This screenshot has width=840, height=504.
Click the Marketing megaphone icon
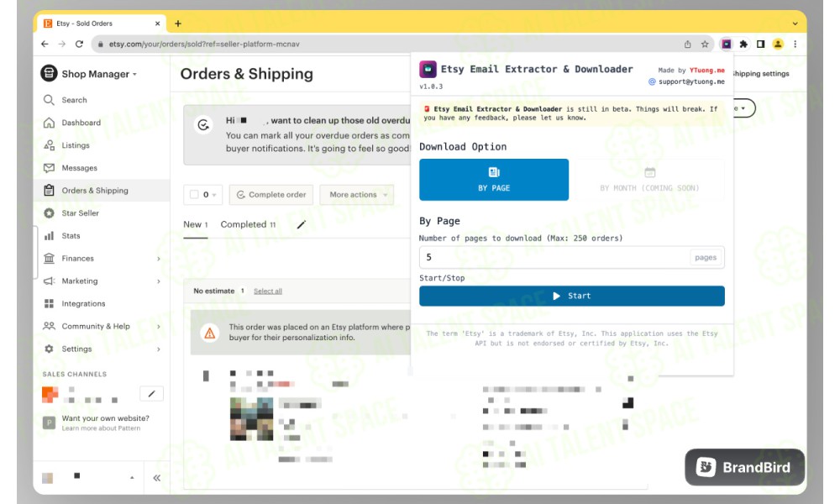tap(49, 281)
